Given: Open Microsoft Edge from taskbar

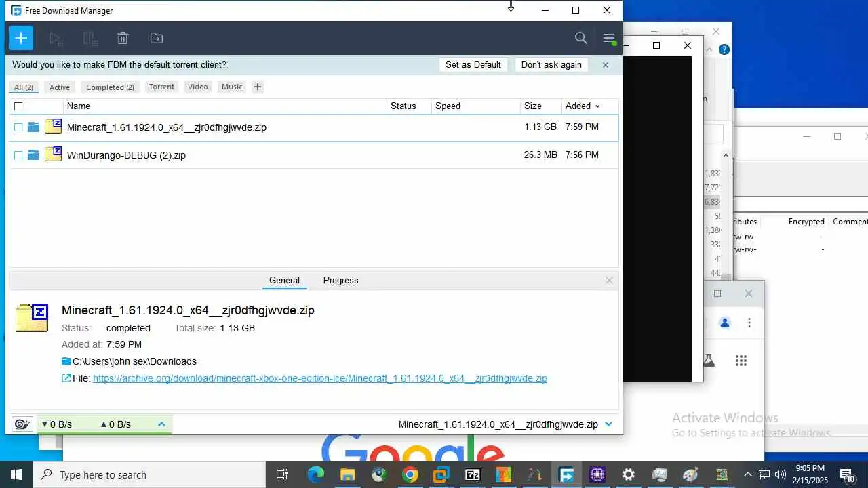Looking at the screenshot, I should point(316,474).
